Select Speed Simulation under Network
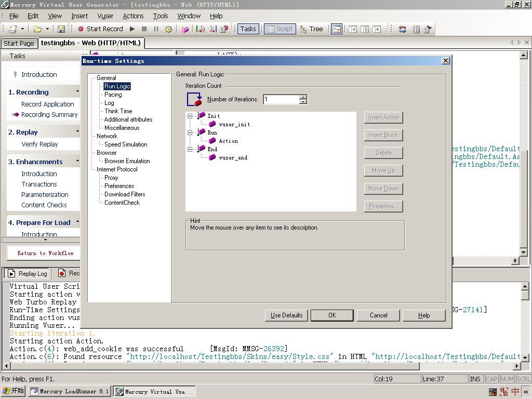This screenshot has width=532, height=399. pos(126,144)
